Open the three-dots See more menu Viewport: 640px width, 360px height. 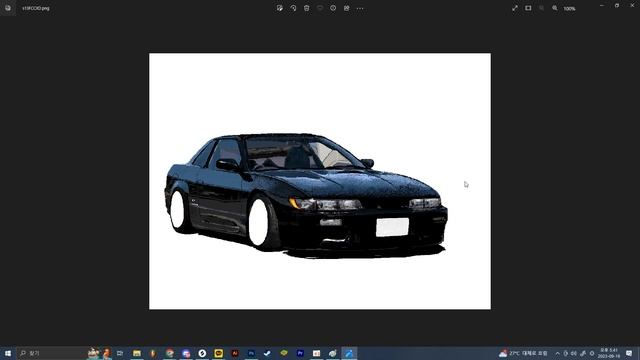coord(360,8)
